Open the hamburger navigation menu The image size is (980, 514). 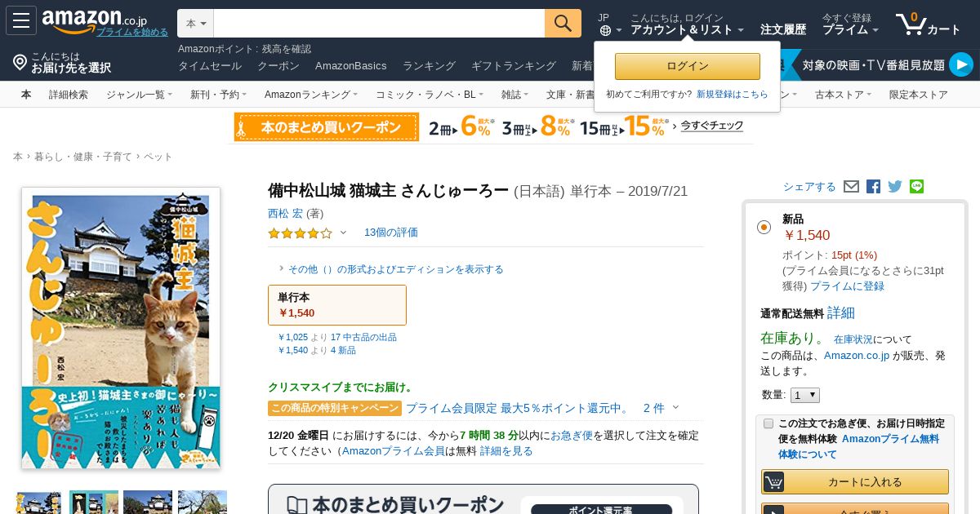21,20
